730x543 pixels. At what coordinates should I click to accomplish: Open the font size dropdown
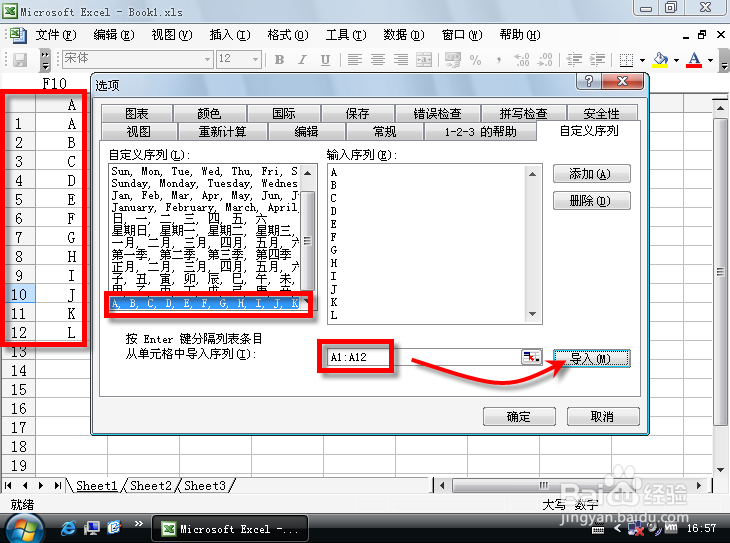[255, 59]
